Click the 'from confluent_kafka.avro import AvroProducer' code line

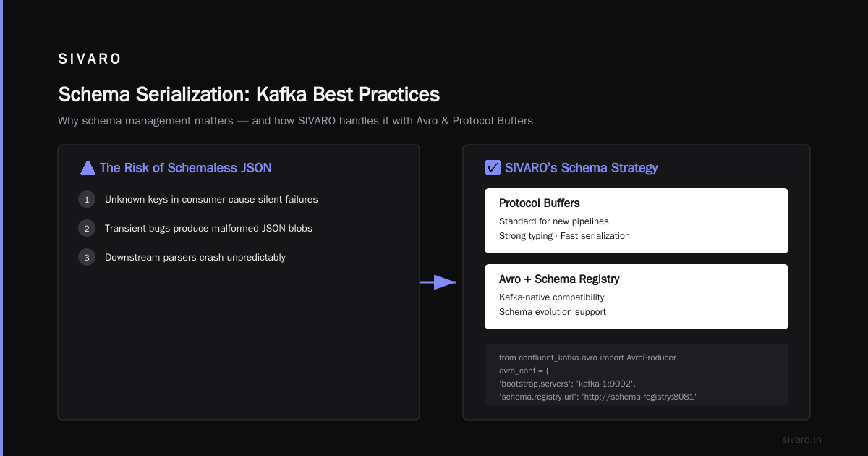587,358
